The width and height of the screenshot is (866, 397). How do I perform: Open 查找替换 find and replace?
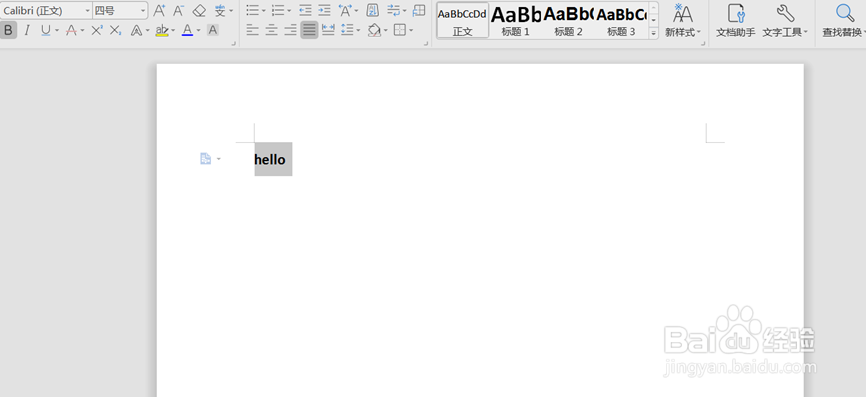(x=843, y=20)
